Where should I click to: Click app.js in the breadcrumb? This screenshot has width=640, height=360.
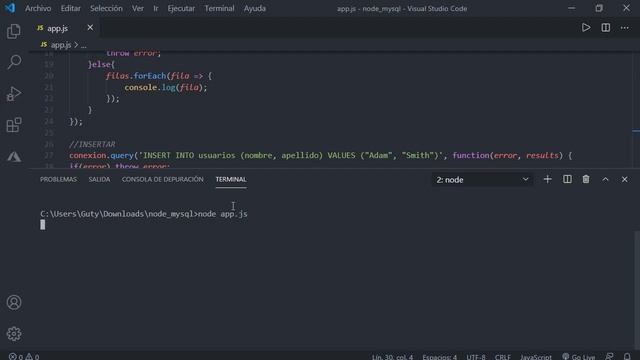click(x=61, y=45)
